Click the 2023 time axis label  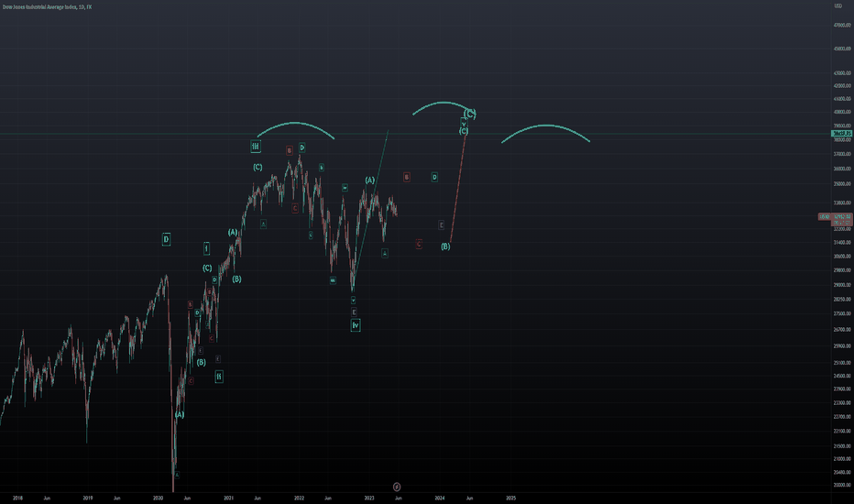(369, 498)
